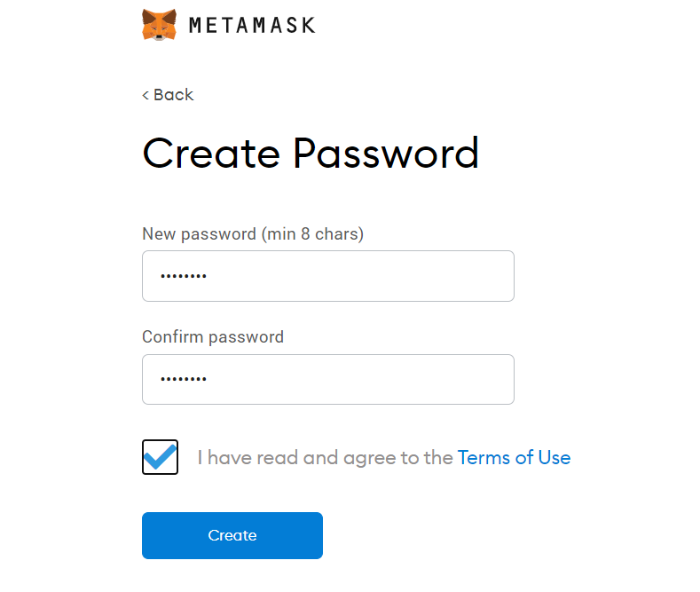This screenshot has height=592, width=700.
Task: Click the New password label text
Action: click(253, 234)
